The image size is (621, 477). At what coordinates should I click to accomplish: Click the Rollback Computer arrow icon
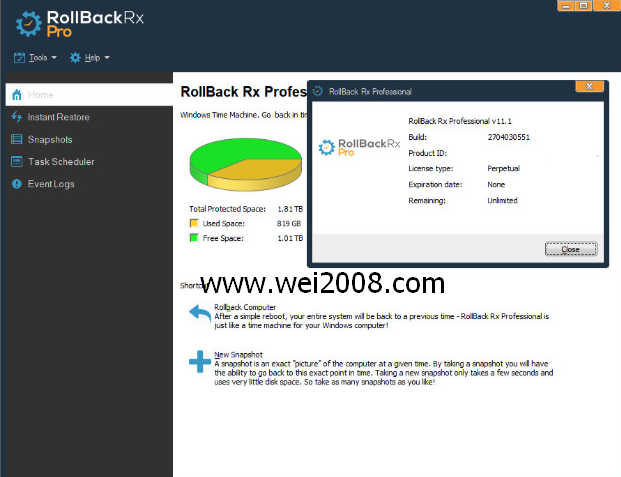200,314
